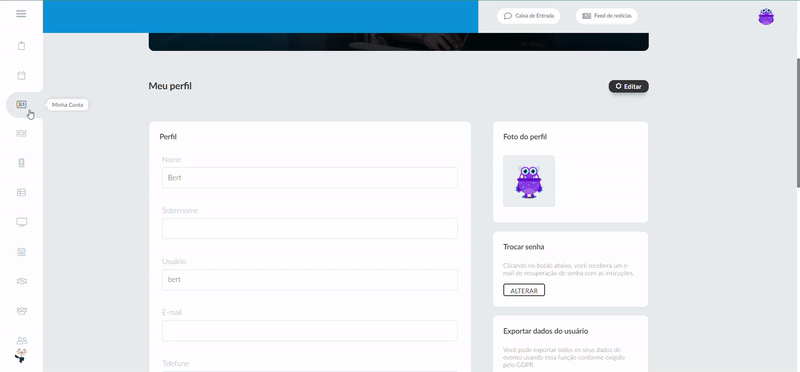Open Feed de notícias
The width and height of the screenshot is (800, 372).
click(606, 16)
